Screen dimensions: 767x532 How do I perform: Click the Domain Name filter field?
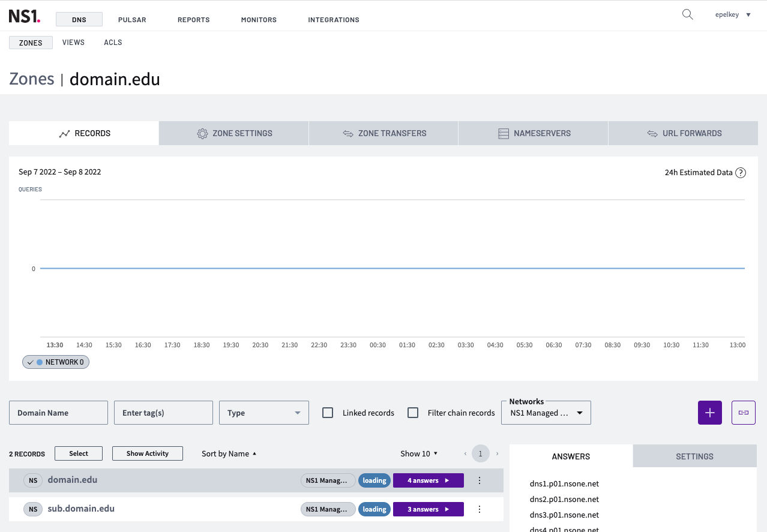[58, 413]
